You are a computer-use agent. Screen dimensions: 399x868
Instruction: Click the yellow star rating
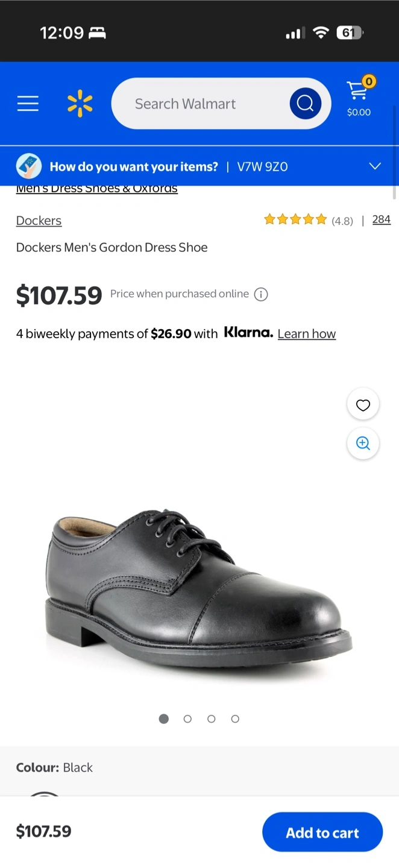pyautogui.click(x=295, y=219)
